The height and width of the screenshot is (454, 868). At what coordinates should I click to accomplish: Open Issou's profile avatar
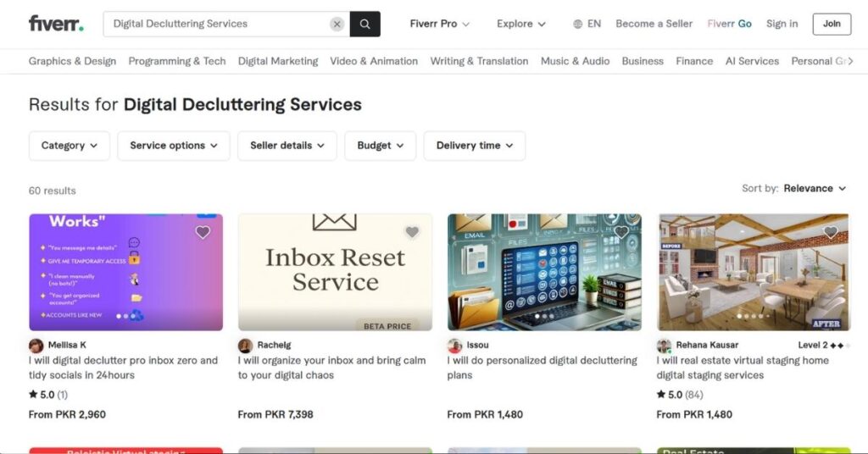click(454, 346)
